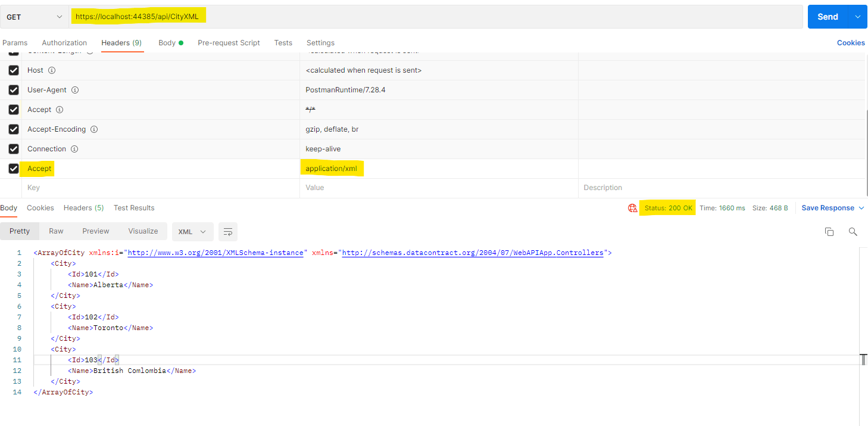Click the new header Value field
The width and height of the screenshot is (868, 426).
pyautogui.click(x=439, y=188)
